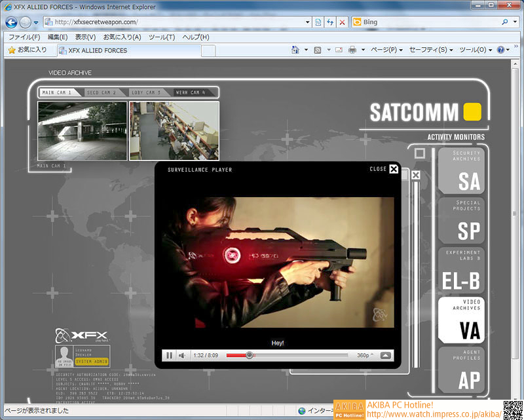This screenshot has height=420, width=524.
Task: Toggle the Activity Monitors checkbox square
Action: [x=420, y=153]
